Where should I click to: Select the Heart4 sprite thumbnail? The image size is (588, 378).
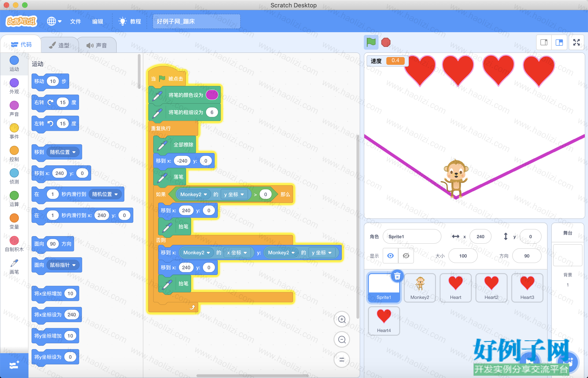[384, 321]
